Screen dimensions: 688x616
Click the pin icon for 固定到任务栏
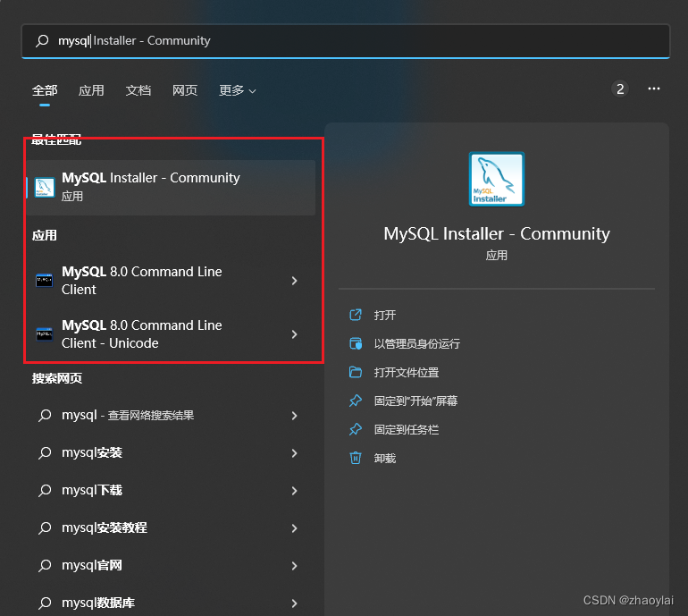tap(356, 429)
